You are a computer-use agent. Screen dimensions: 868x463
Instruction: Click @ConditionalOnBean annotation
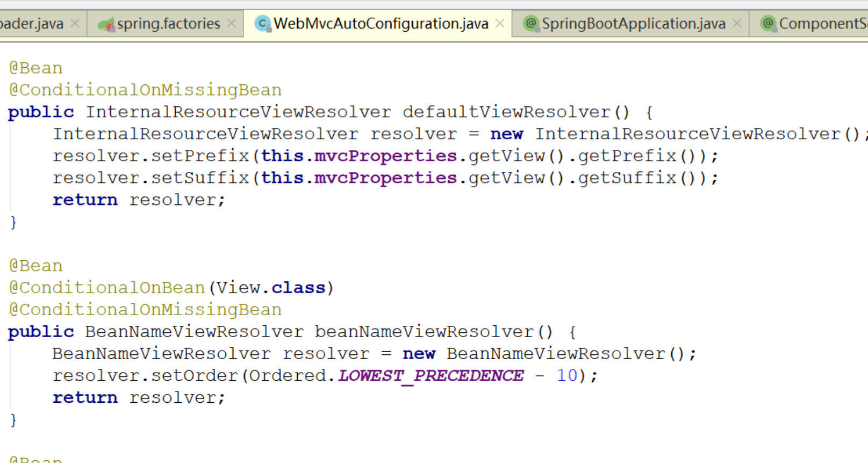coord(107,288)
